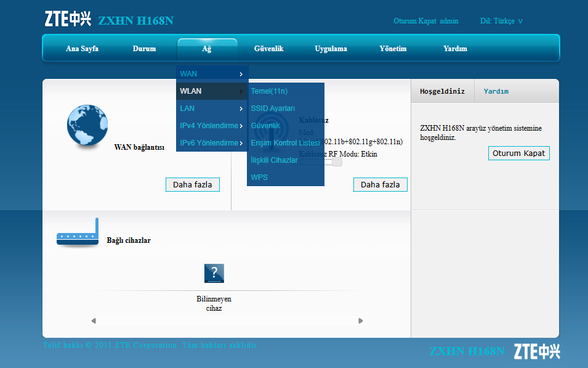Click the Kablosuz RF Modu: Etkin text
This screenshot has height=368, width=588.
(x=338, y=154)
